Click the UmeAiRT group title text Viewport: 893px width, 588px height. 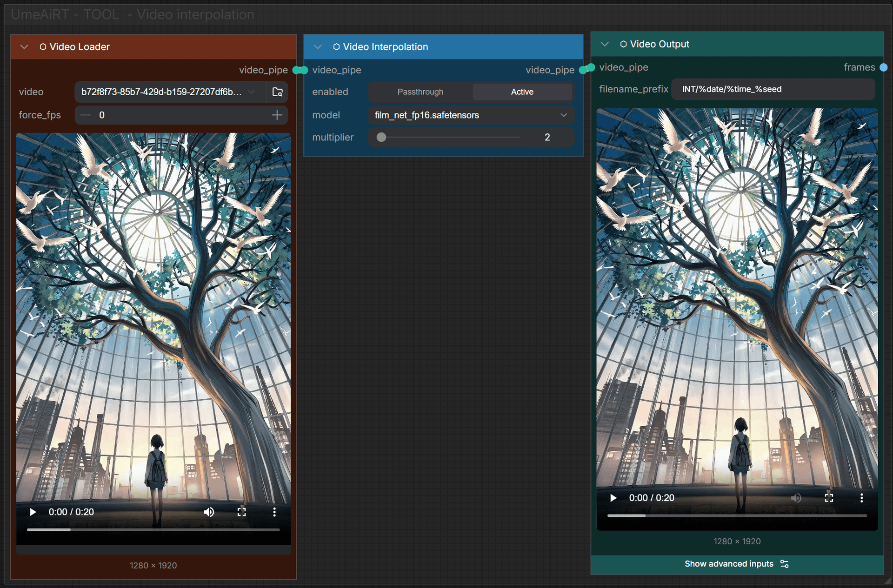click(133, 15)
